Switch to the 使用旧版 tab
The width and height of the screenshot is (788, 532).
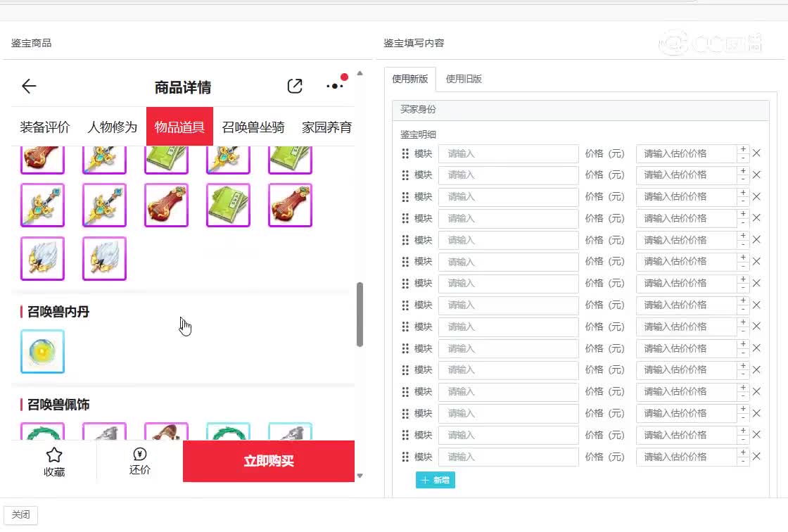[x=464, y=79]
